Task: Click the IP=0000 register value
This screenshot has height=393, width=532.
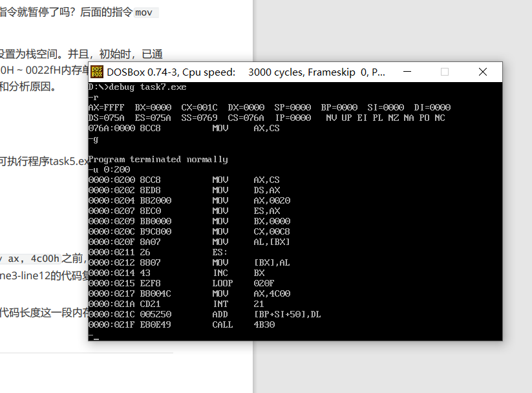Action: [x=293, y=118]
